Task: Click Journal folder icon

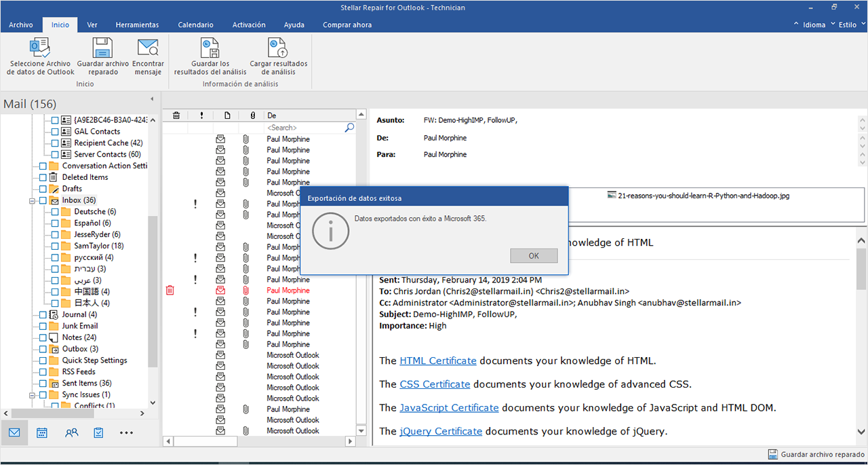Action: (54, 315)
